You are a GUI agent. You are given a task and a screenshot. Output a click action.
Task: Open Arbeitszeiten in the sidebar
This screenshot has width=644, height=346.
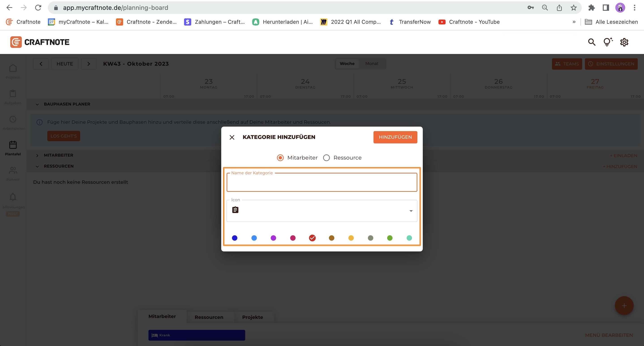click(x=13, y=123)
